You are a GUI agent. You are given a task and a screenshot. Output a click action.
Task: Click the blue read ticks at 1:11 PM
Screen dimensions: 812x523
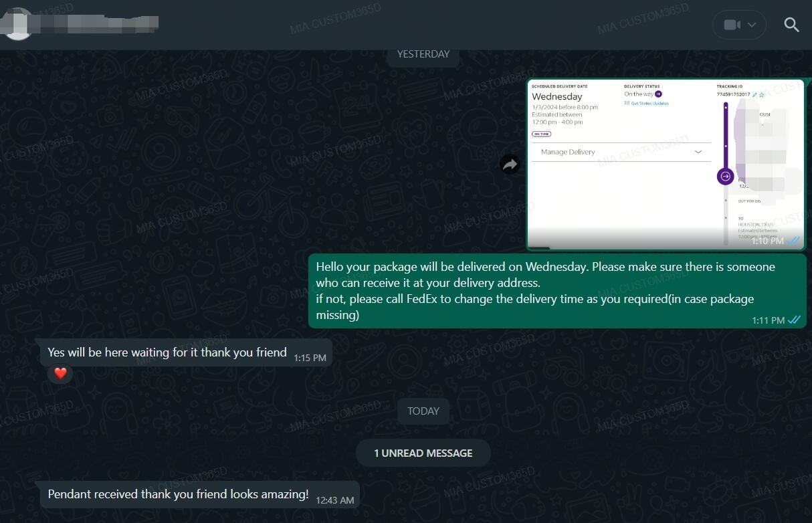[x=794, y=320]
